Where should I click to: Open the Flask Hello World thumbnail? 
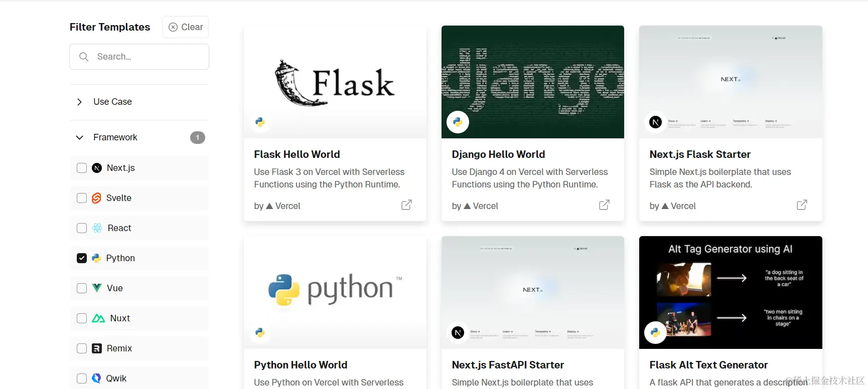335,82
